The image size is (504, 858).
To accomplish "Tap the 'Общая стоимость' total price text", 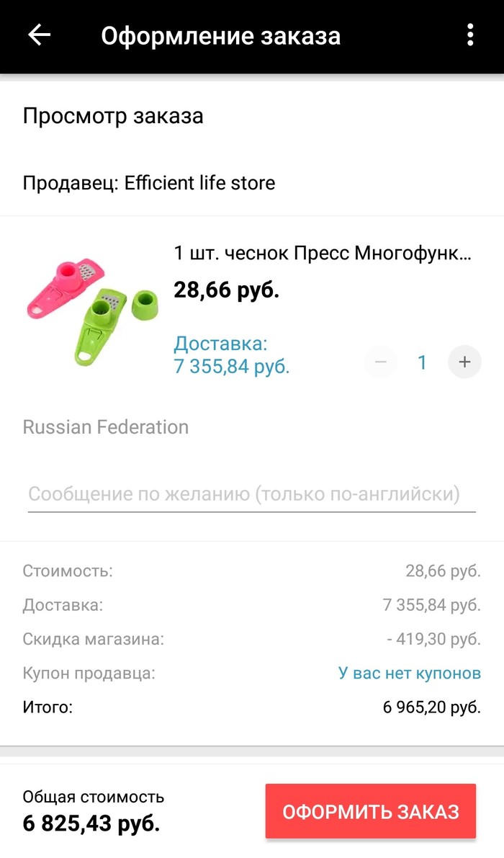I will click(x=94, y=797).
